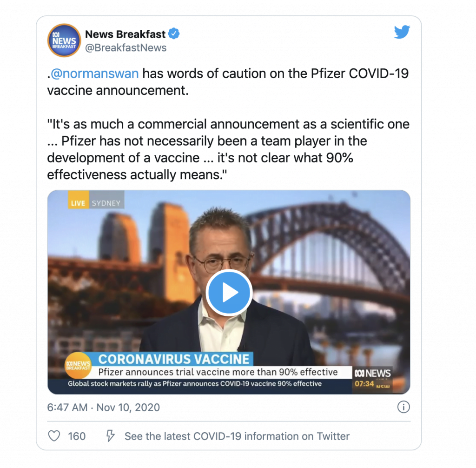Click the quoted tweet text about 90% effectiveness
Viewport: 476px width, 468px height.
tap(228, 149)
